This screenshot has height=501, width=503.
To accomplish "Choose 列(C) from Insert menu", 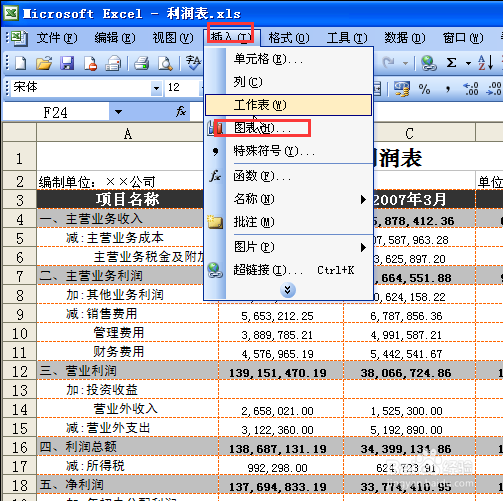I will [x=288, y=82].
